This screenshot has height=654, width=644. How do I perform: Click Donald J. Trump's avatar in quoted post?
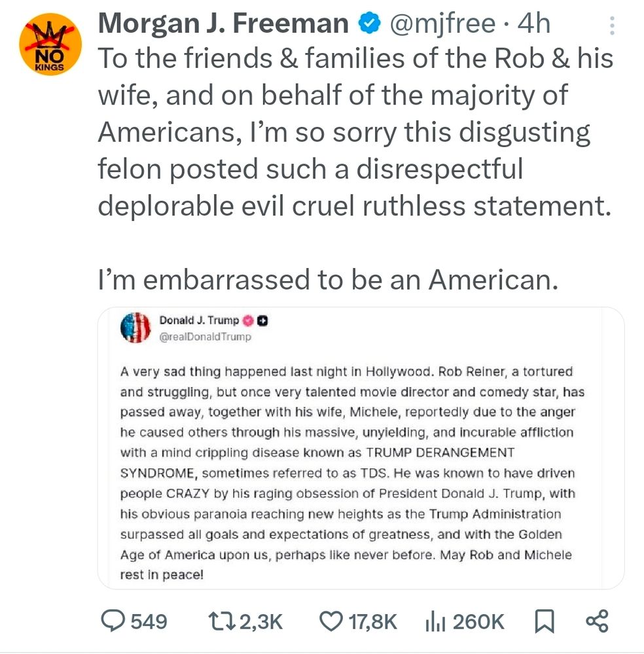135,328
